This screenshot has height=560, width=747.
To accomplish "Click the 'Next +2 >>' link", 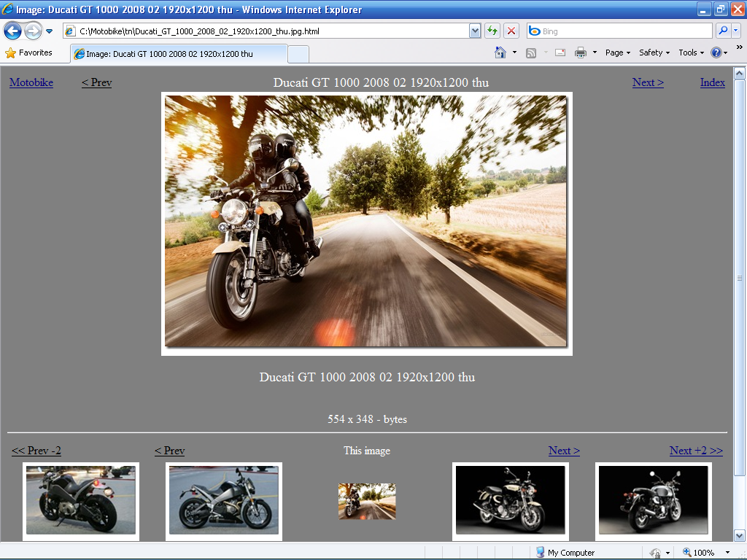I will [x=696, y=451].
